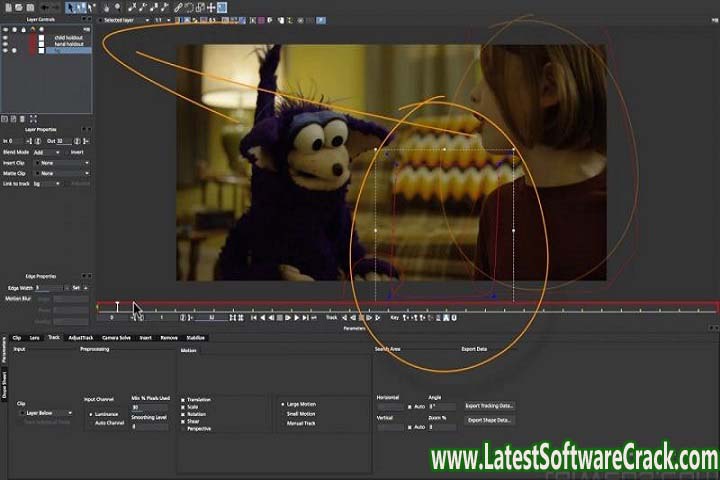
Task: Select the Manual Track radio option
Action: coord(283,424)
